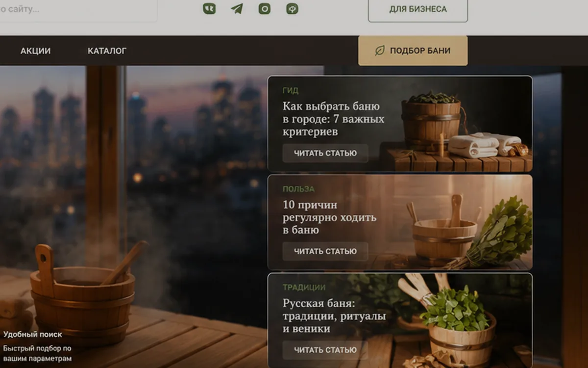Screen dimensions: 588x368
Task: Open the Каталог menu item
Action: (x=107, y=51)
